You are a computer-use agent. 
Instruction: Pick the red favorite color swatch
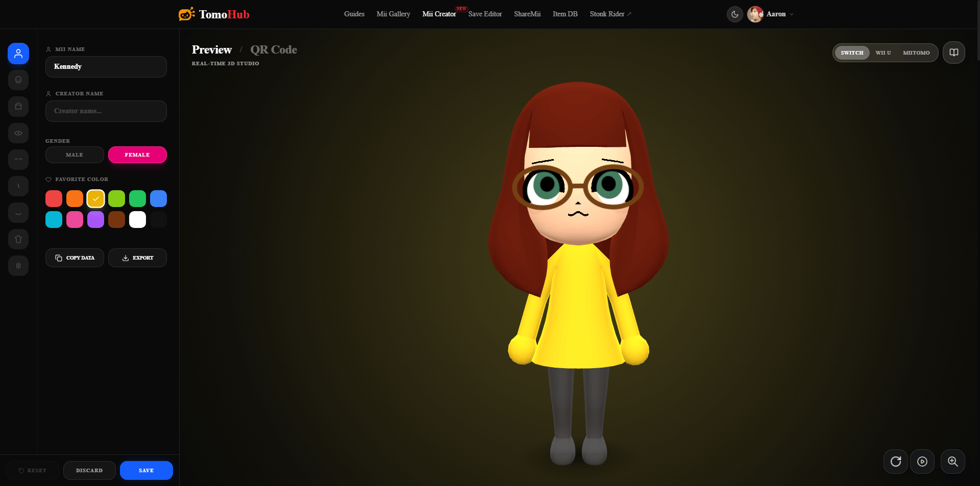pos(54,198)
